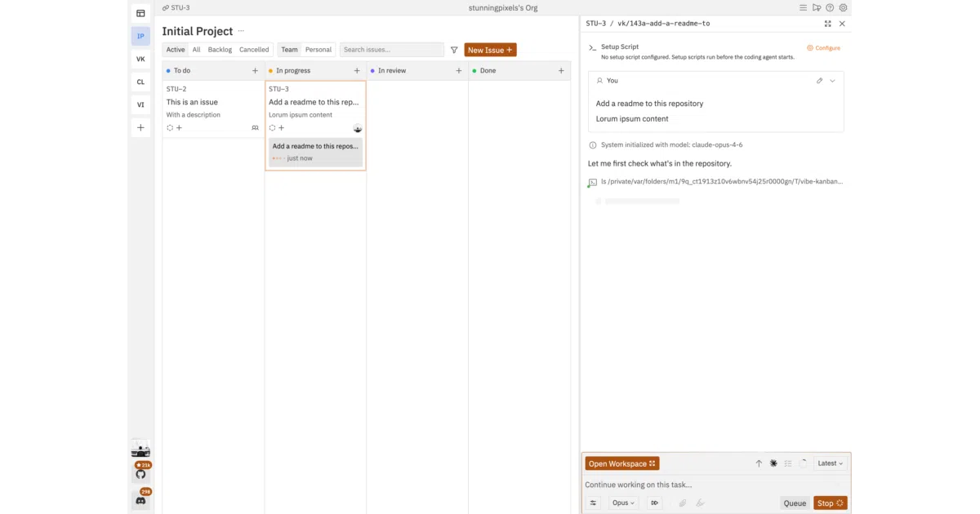Click the Open Workspace button
This screenshot has height=514, width=980.
coord(621,463)
